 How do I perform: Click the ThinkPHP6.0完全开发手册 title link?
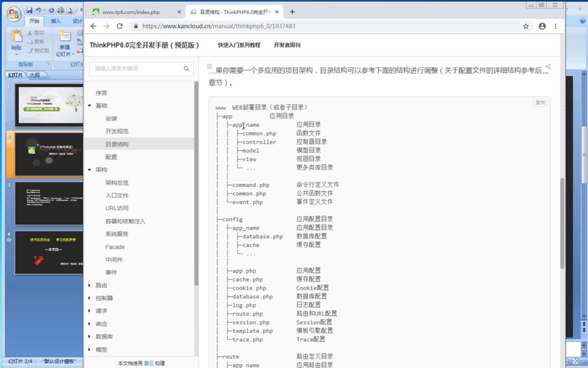[144, 45]
